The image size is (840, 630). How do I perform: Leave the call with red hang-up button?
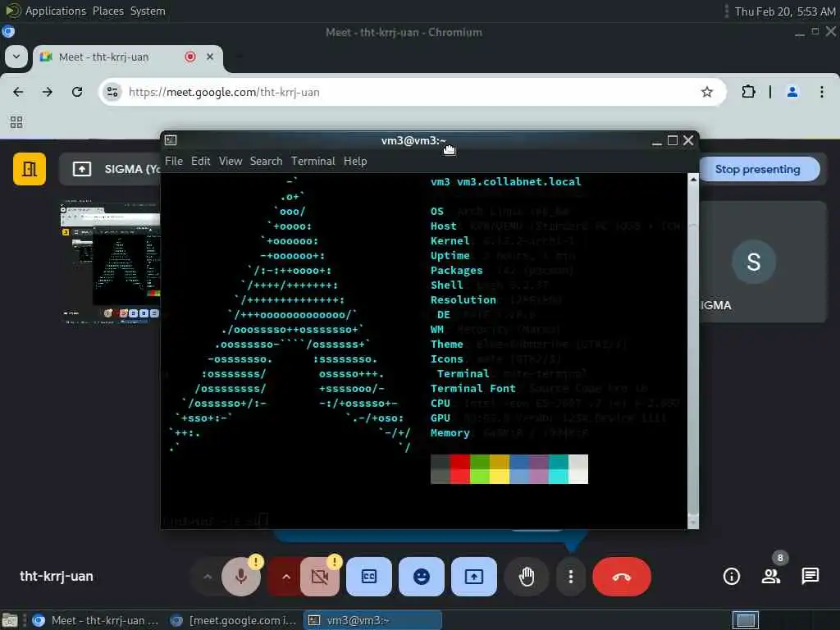click(x=622, y=577)
